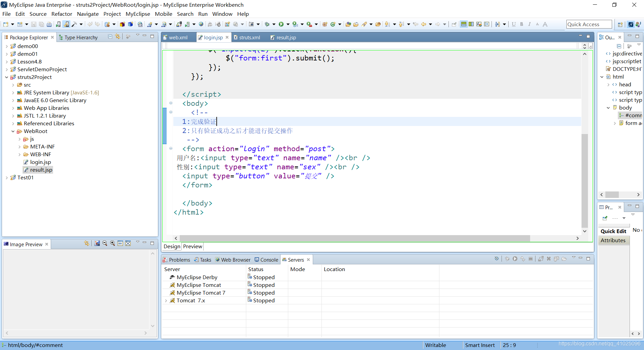Switch to MyEclipse Java Enterprise perspective icon

(631, 24)
